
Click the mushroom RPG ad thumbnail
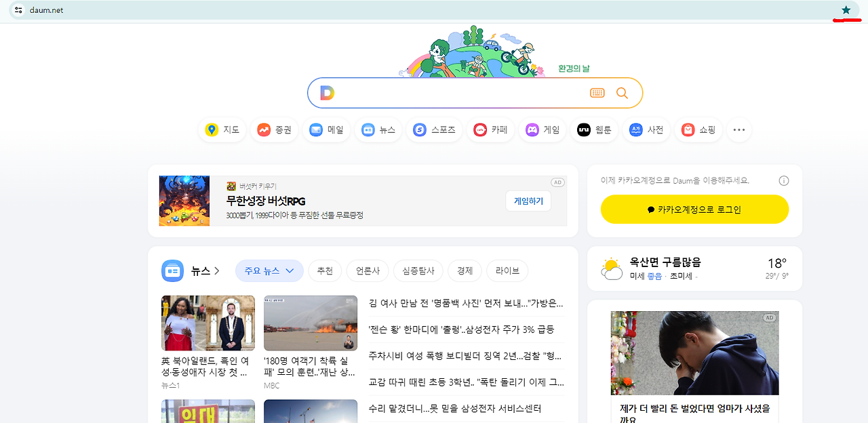pyautogui.click(x=184, y=201)
